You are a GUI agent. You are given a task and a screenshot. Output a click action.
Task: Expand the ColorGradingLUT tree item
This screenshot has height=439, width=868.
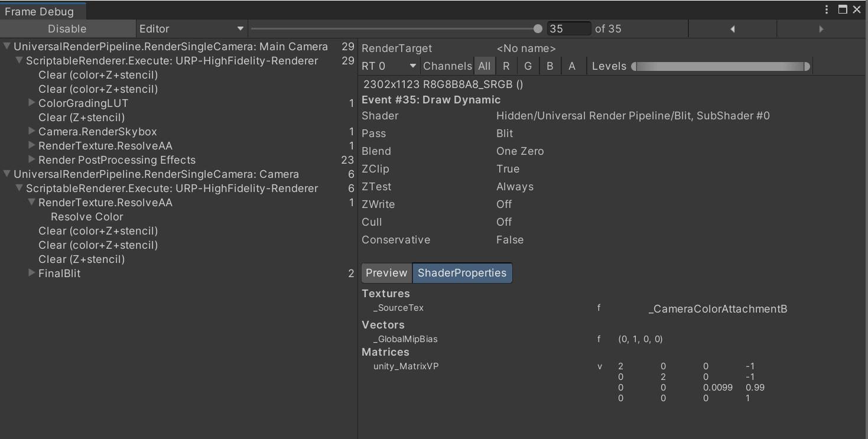(30, 103)
